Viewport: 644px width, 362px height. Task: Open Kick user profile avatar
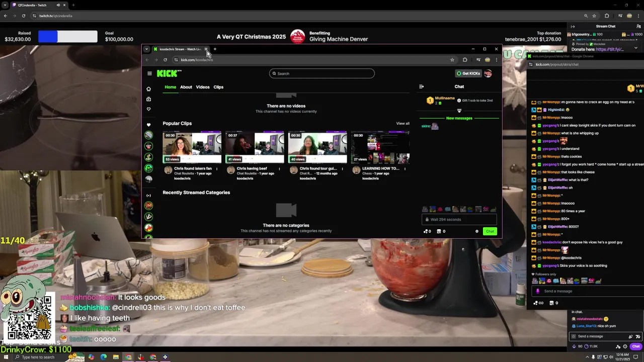pos(488,73)
